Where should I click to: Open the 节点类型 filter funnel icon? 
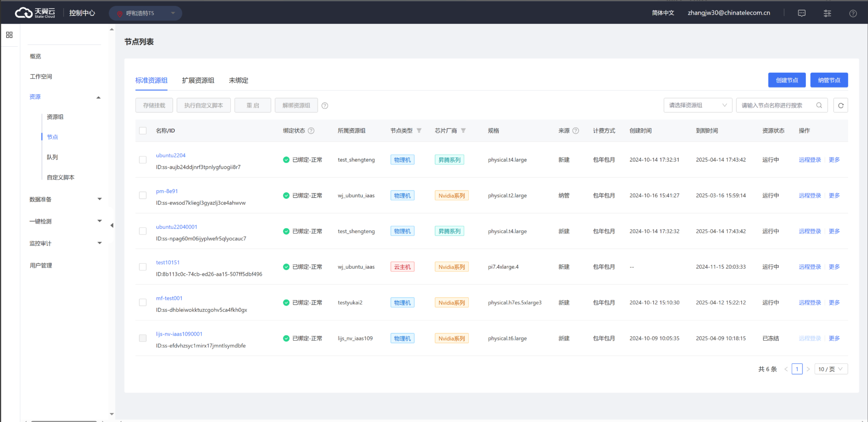419,131
